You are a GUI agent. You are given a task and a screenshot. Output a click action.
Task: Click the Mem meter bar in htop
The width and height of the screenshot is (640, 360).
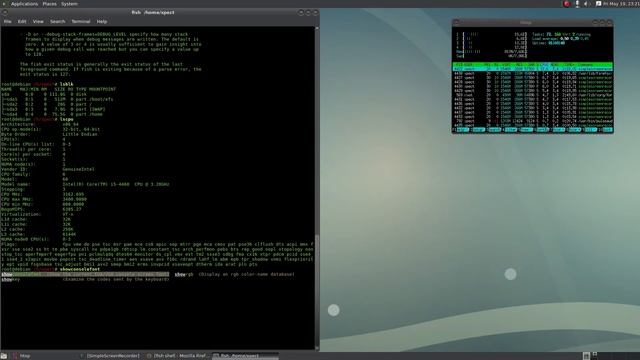coord(491,52)
